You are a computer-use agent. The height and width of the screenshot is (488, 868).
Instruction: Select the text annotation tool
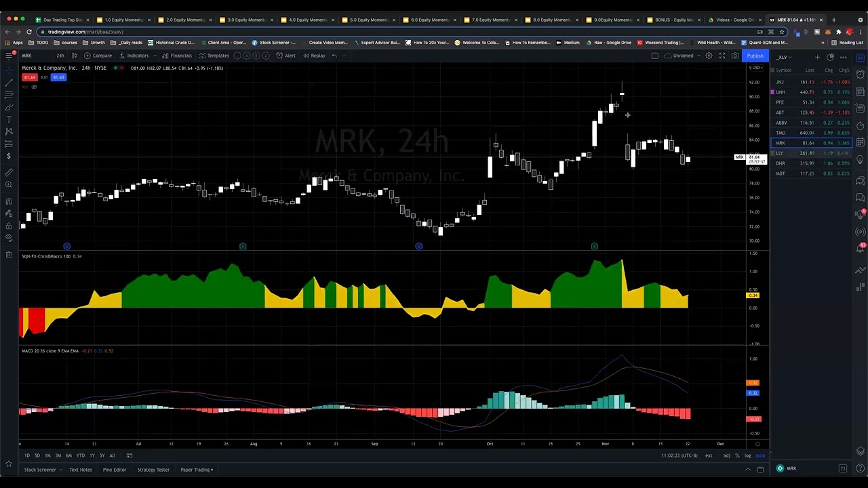coord(9,119)
